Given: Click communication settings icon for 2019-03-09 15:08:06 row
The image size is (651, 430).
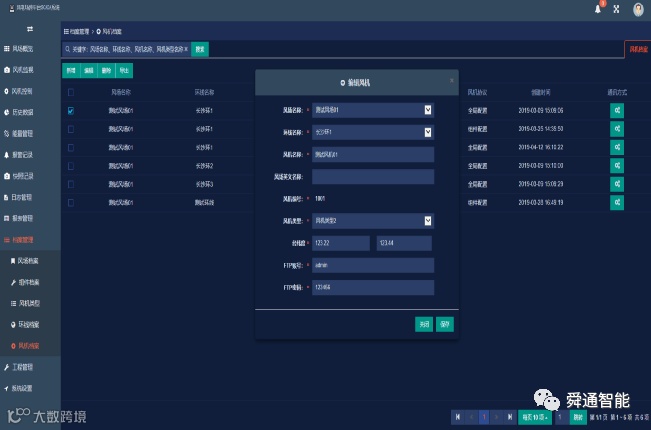Looking at the screenshot, I should click(x=617, y=110).
